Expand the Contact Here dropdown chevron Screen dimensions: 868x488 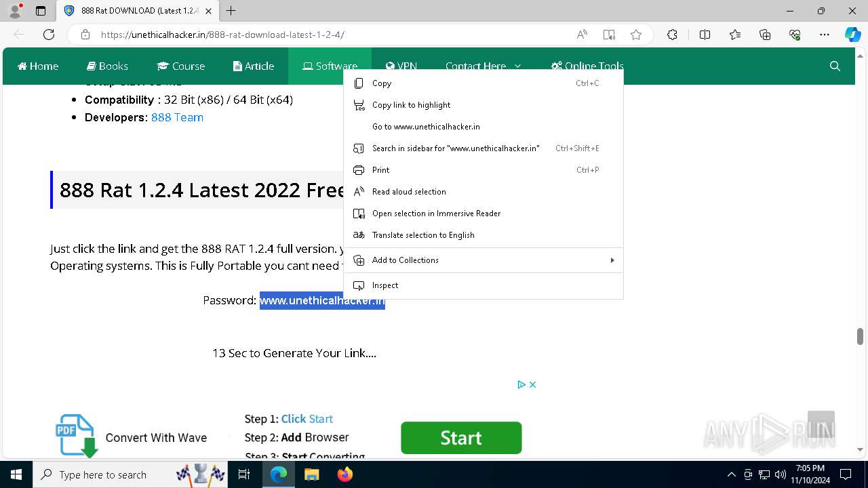click(x=518, y=66)
